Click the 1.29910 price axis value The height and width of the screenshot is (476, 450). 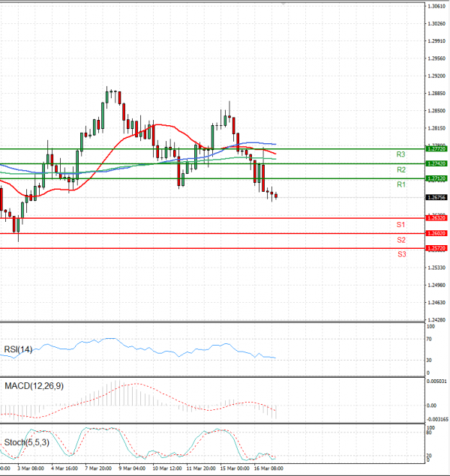tap(436, 41)
